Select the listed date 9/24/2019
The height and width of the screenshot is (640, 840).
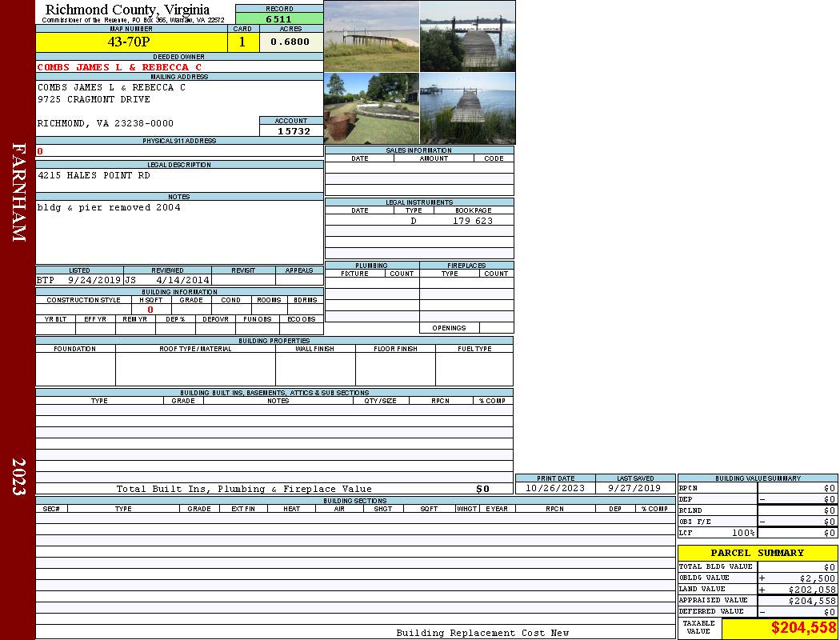point(94,280)
